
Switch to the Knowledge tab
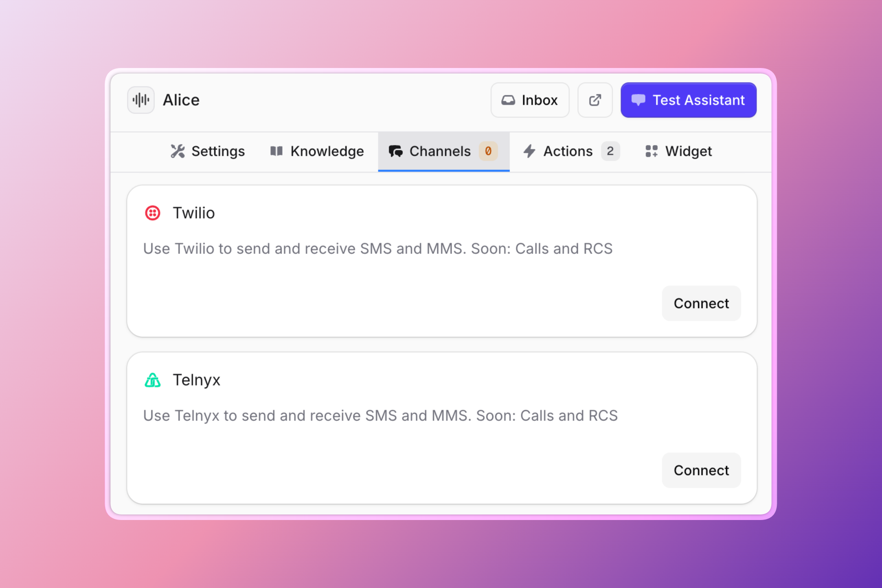pos(317,151)
